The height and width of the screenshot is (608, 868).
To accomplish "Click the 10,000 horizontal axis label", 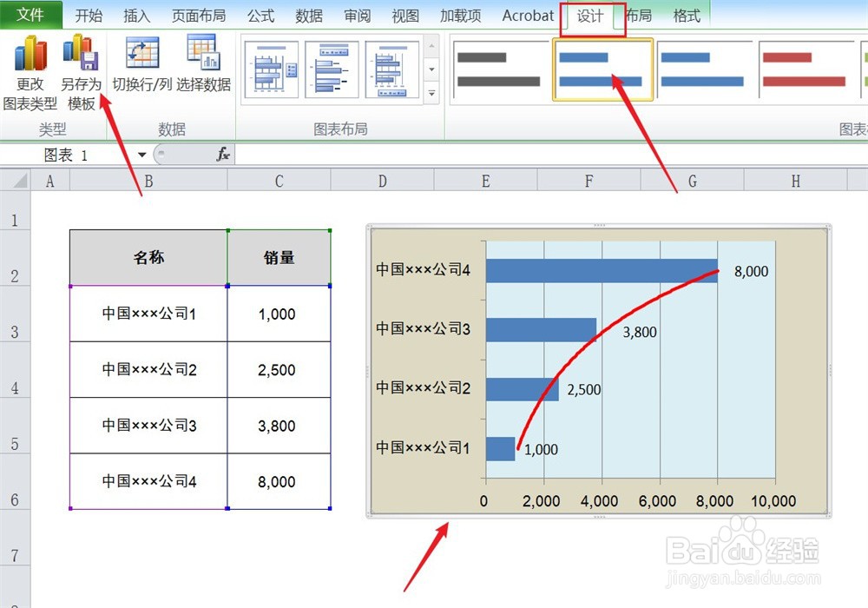I will coord(773,501).
